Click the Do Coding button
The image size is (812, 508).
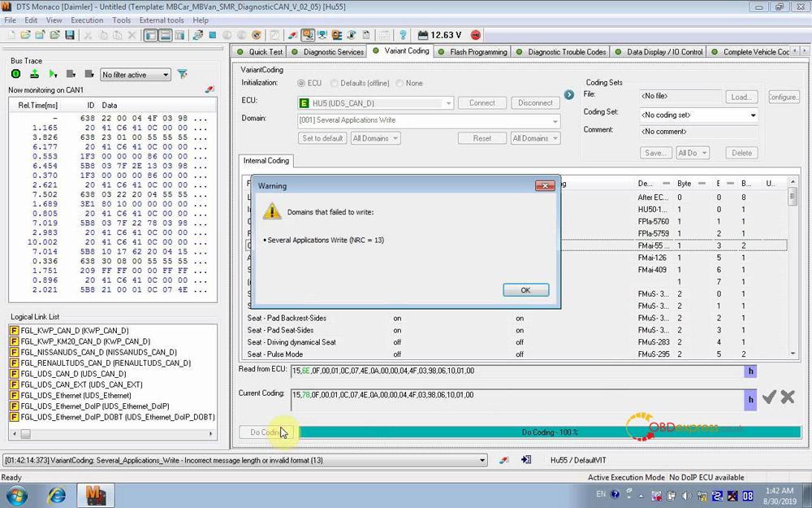(266, 432)
